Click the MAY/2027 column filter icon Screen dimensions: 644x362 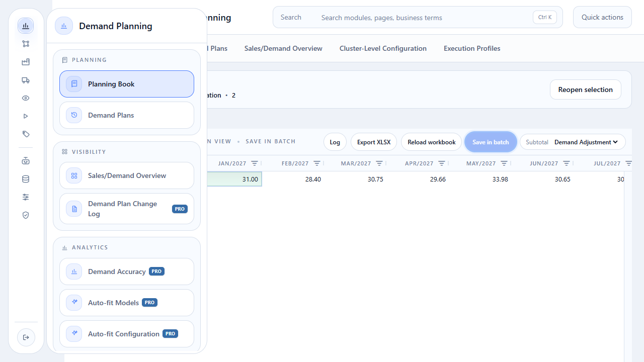pos(504,163)
